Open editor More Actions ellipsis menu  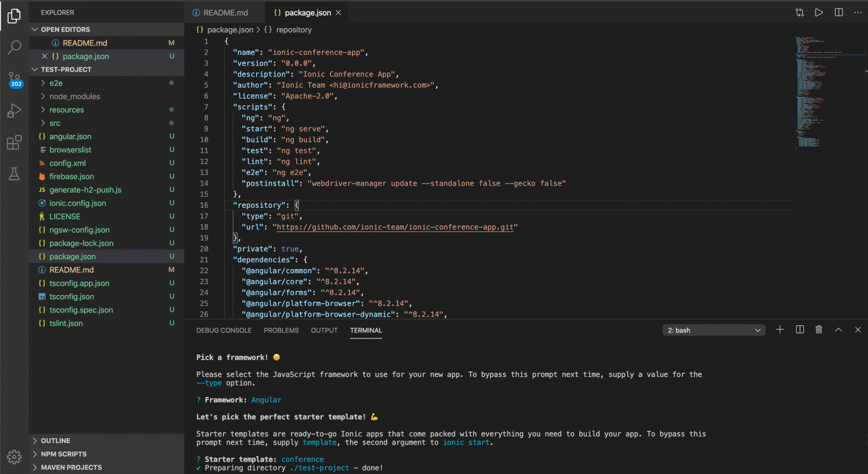point(858,12)
